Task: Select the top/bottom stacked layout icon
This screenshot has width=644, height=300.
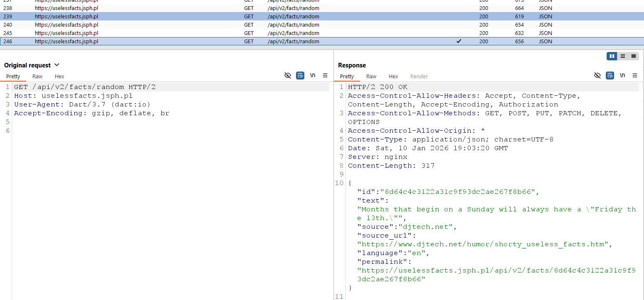Action: (x=622, y=56)
